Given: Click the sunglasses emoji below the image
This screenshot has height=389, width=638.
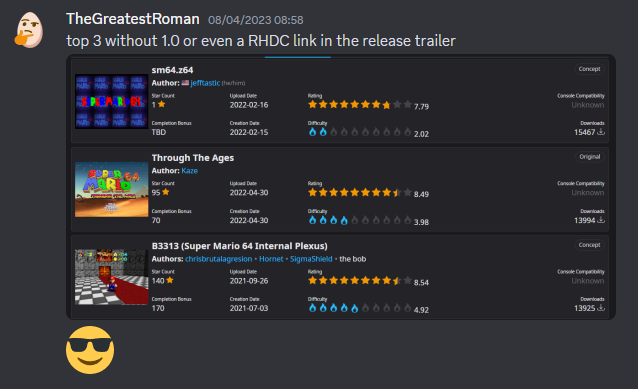Looking at the screenshot, I should [x=90, y=350].
